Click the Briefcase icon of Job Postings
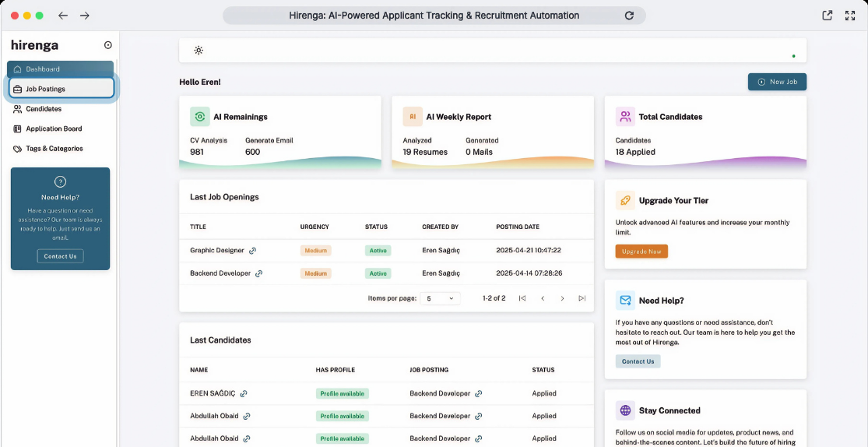Screen dimensions: 868x447 (18, 89)
